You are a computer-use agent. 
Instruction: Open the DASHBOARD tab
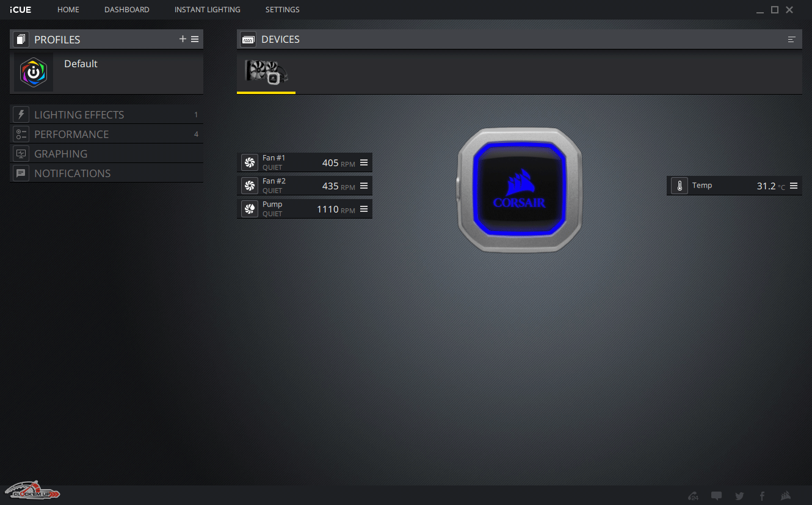[x=127, y=10]
